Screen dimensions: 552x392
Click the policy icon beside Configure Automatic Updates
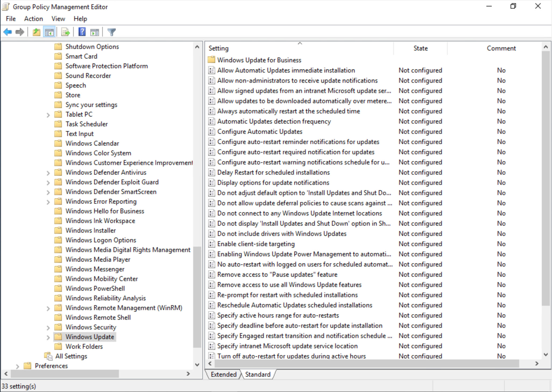[x=212, y=131]
